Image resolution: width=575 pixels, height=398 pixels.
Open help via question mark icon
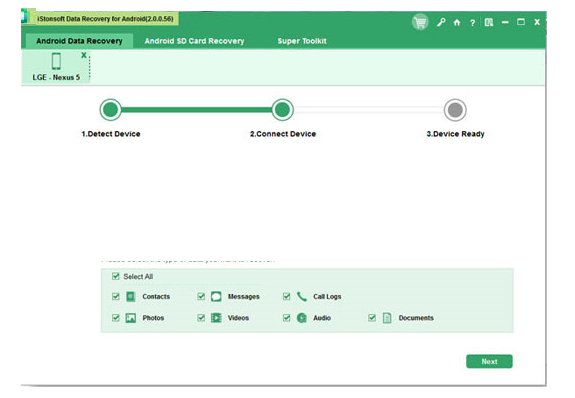(472, 23)
